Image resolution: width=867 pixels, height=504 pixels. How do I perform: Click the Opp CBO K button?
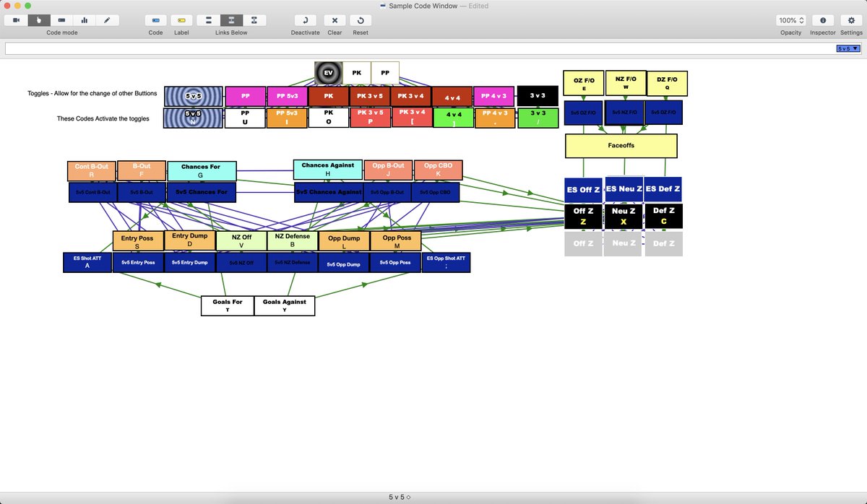pos(438,170)
